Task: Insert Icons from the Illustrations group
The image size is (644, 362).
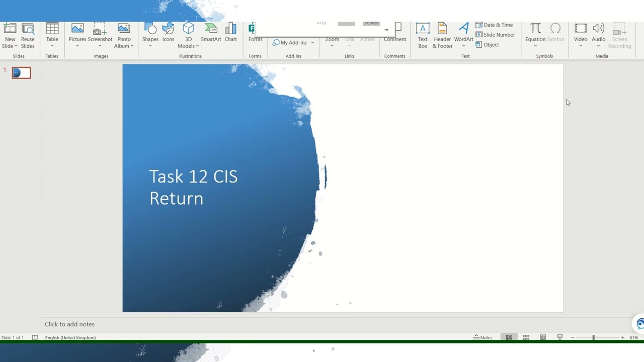Action: coord(168,33)
